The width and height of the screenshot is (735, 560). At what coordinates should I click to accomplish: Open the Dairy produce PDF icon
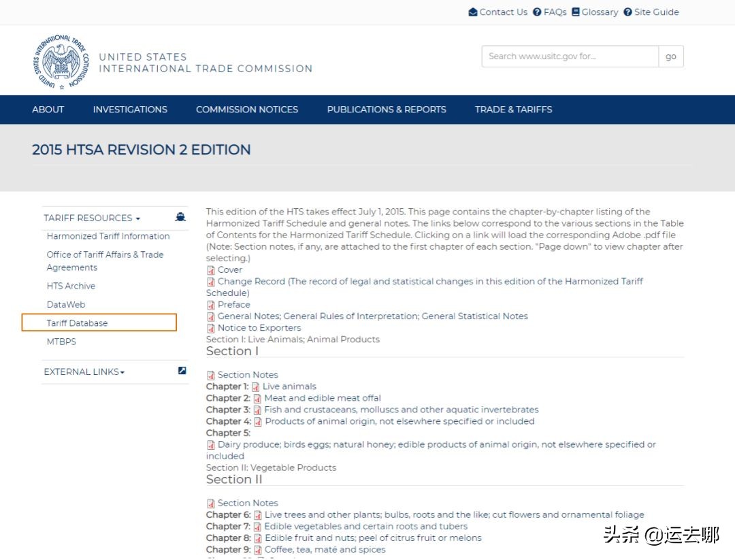pyautogui.click(x=211, y=445)
